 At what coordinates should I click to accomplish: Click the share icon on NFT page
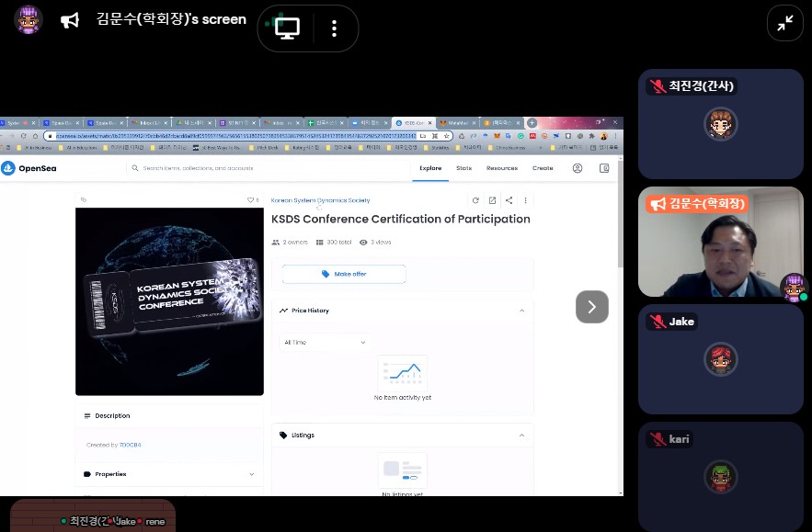509,200
